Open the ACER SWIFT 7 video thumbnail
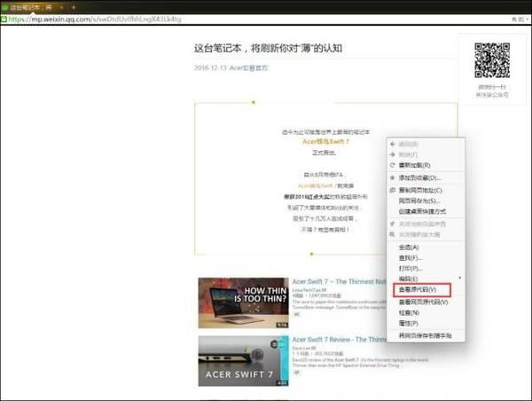 243,361
